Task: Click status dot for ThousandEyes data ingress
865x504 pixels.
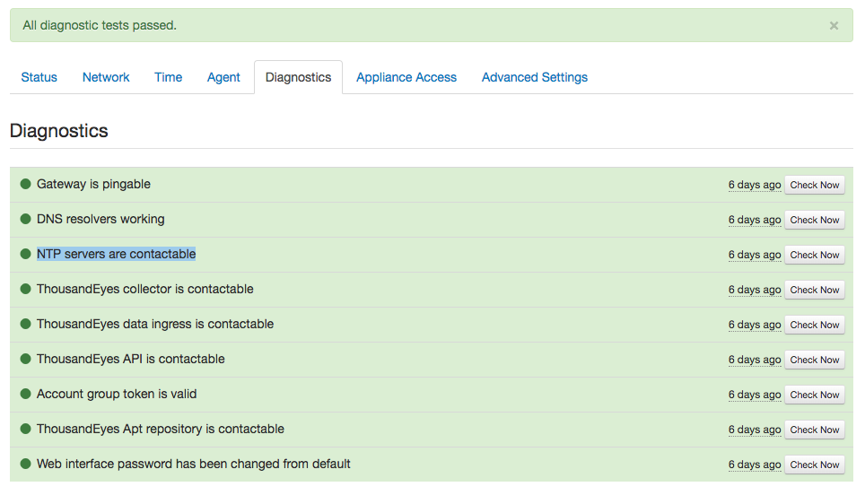Action: 25,324
